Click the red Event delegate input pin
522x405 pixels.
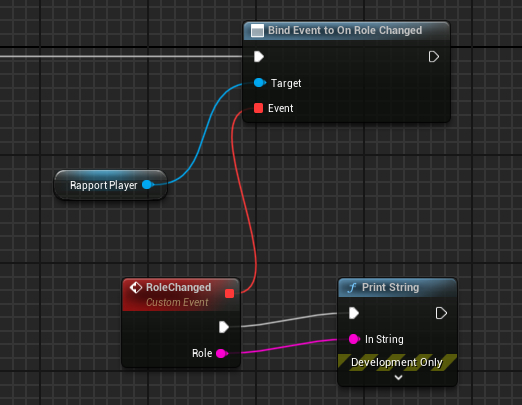[x=258, y=108]
